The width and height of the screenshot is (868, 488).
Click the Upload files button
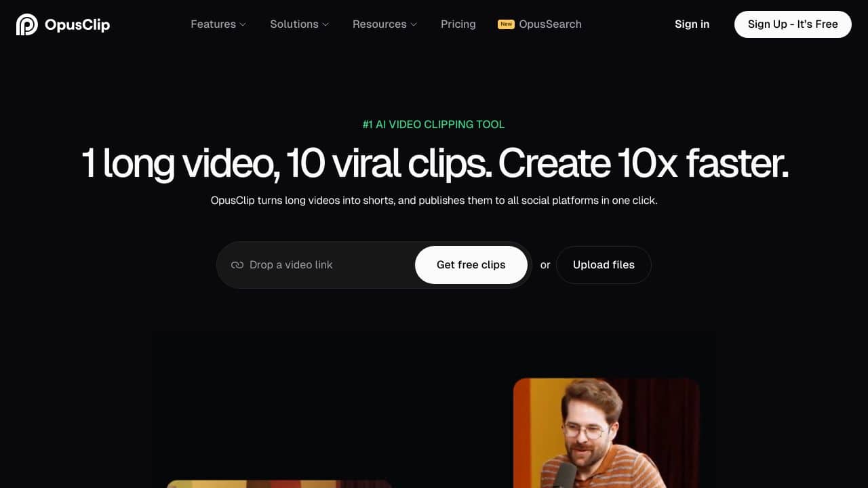(x=604, y=265)
